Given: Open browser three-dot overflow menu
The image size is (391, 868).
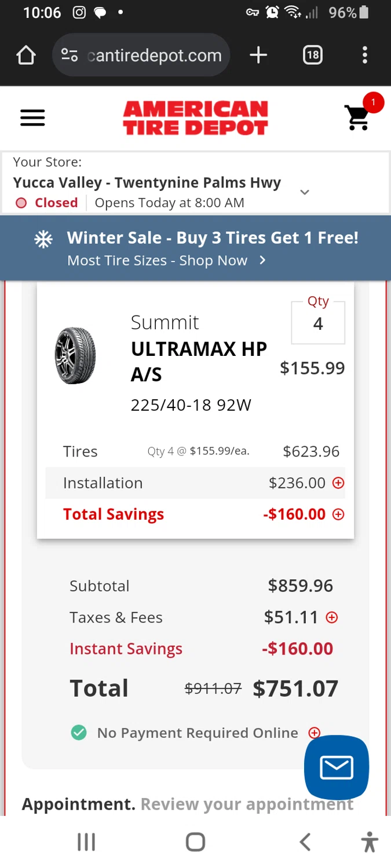Looking at the screenshot, I should coord(364,56).
